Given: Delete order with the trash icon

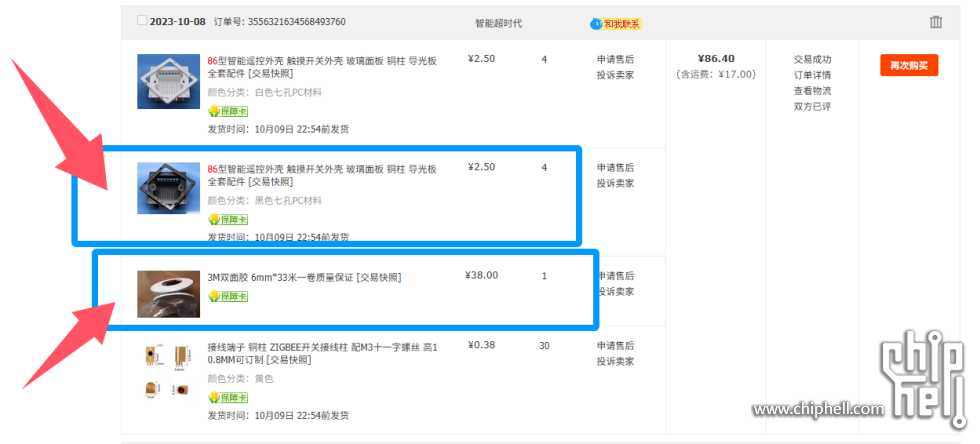Looking at the screenshot, I should (936, 22).
